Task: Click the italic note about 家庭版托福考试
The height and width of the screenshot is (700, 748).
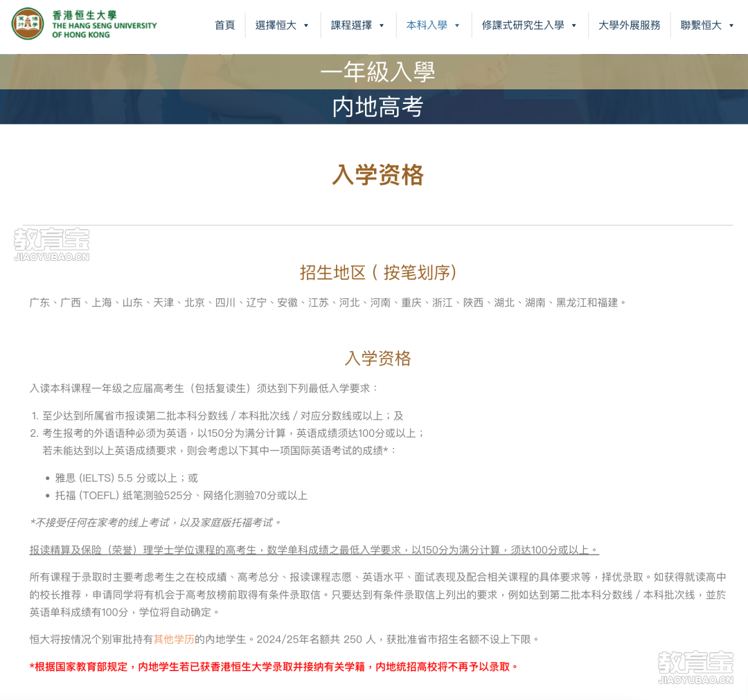Action: 156,523
